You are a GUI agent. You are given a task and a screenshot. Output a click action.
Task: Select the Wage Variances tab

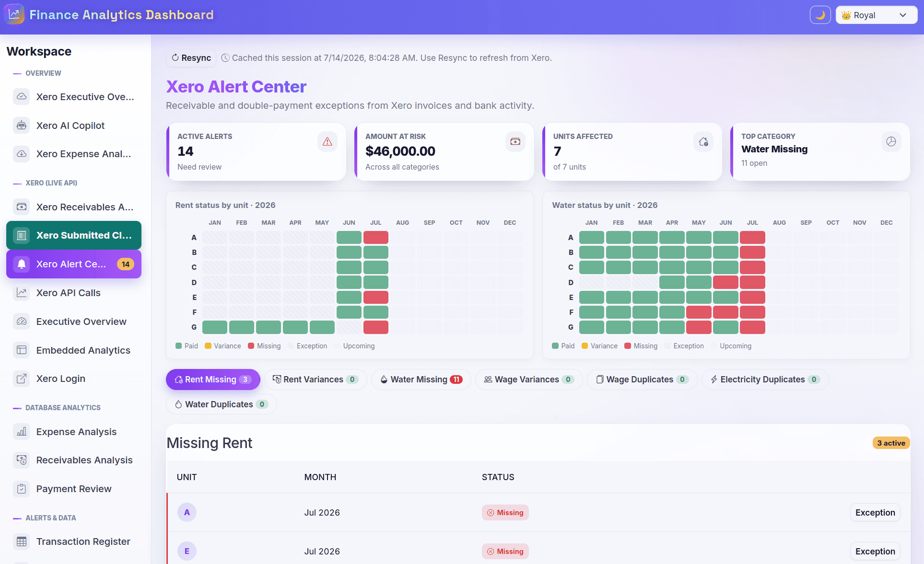click(x=529, y=380)
